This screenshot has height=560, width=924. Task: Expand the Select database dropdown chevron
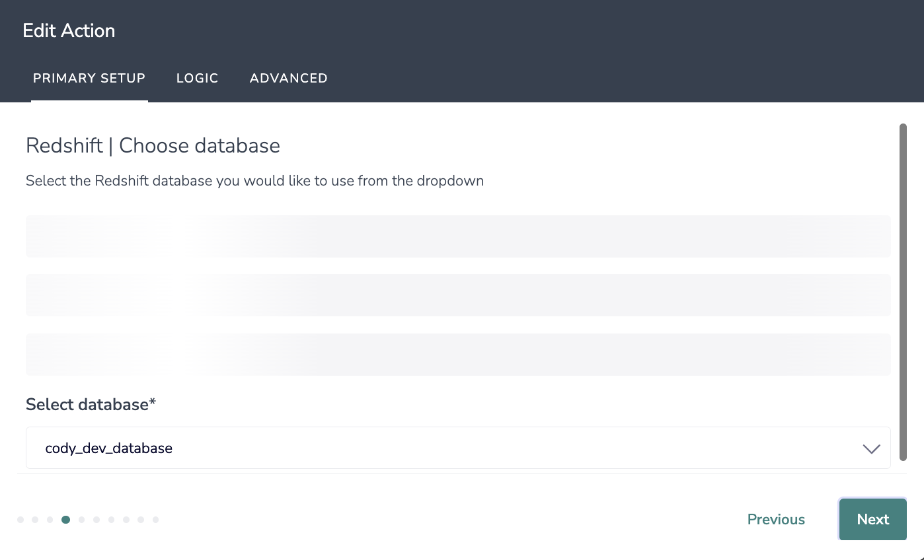point(871,448)
